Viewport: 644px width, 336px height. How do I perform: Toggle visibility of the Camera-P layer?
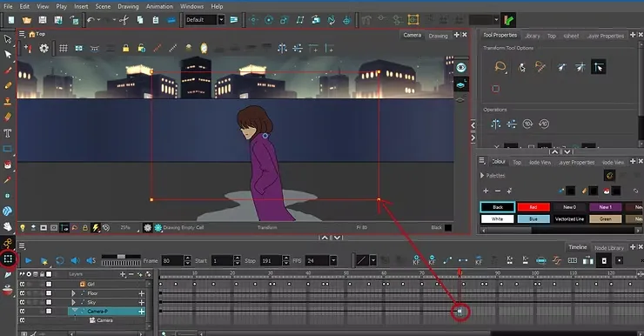22,312
